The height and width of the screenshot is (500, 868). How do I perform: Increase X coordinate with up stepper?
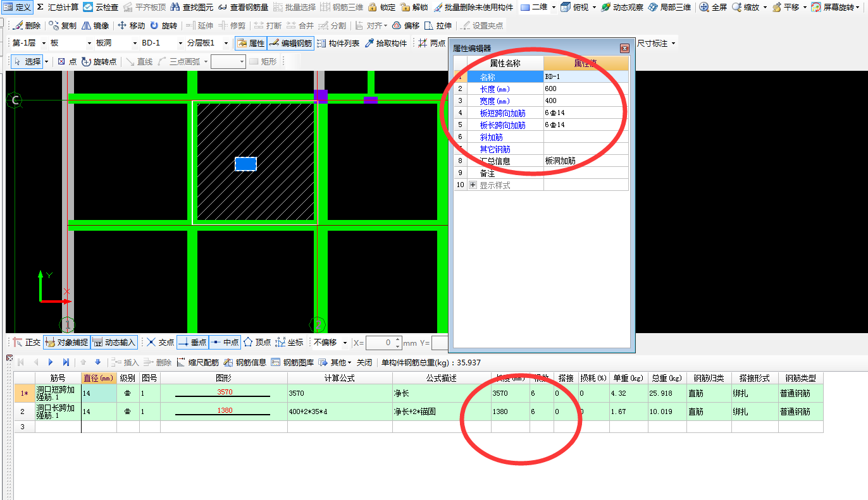pyautogui.click(x=398, y=339)
